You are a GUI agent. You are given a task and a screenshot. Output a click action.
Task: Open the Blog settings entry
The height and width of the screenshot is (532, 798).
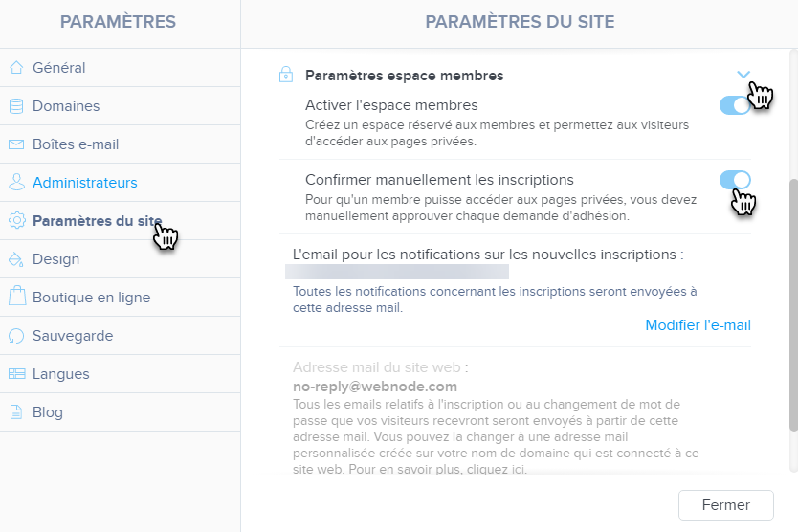click(47, 412)
